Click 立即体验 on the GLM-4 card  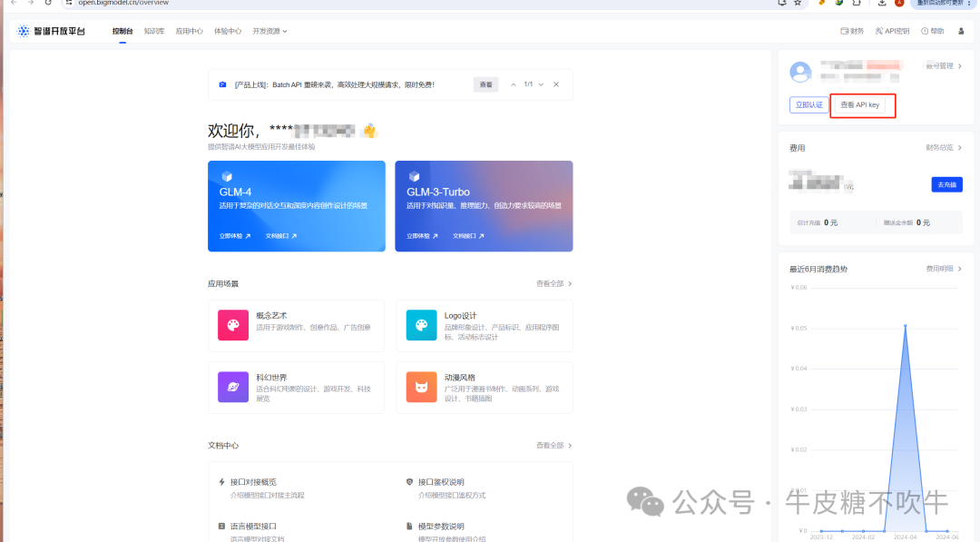pyautogui.click(x=235, y=236)
